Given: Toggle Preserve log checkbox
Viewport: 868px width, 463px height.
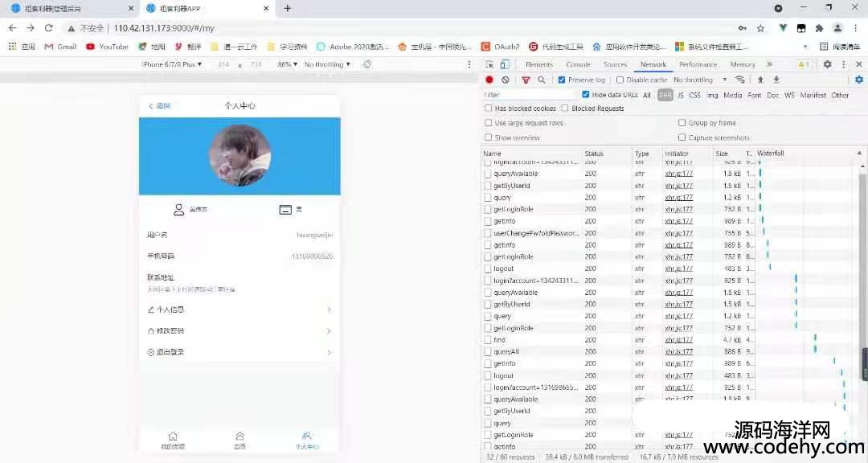Looking at the screenshot, I should pyautogui.click(x=562, y=80).
